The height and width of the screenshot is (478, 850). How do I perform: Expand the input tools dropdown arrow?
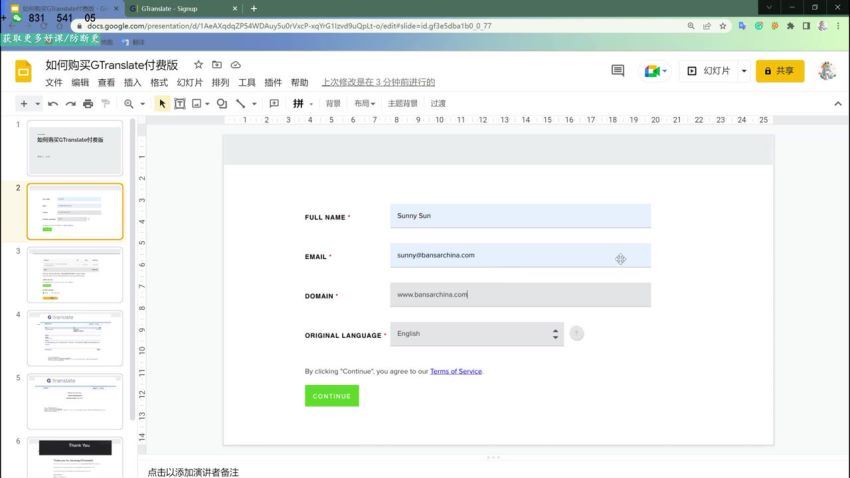[x=311, y=104]
